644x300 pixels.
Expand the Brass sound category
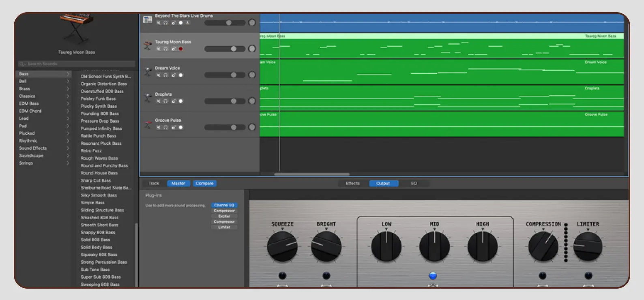[68, 89]
